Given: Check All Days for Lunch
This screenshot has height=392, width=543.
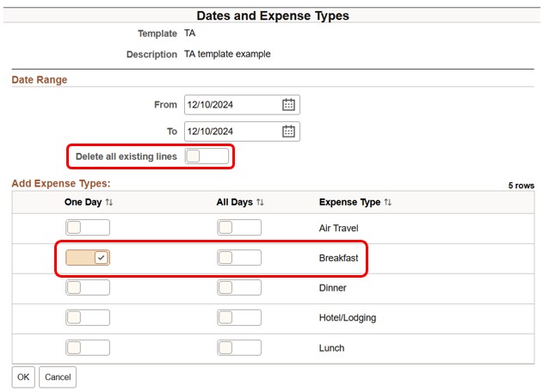Looking at the screenshot, I should (238, 348).
